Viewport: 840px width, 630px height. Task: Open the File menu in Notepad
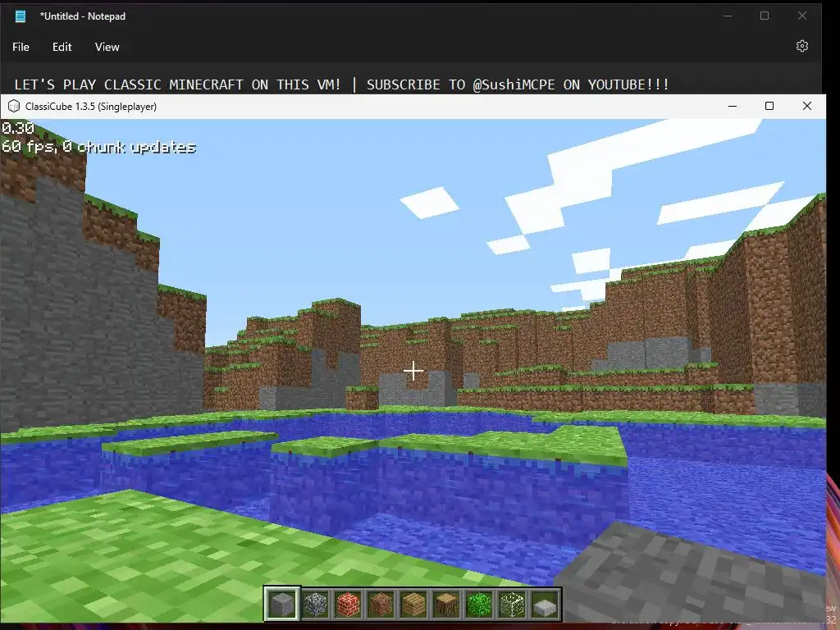coord(21,47)
